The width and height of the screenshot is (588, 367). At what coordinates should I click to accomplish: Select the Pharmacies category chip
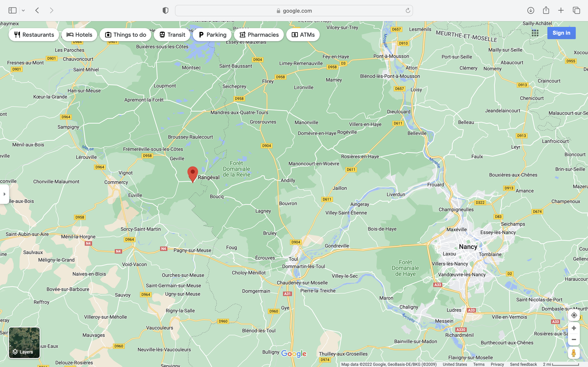(x=259, y=35)
